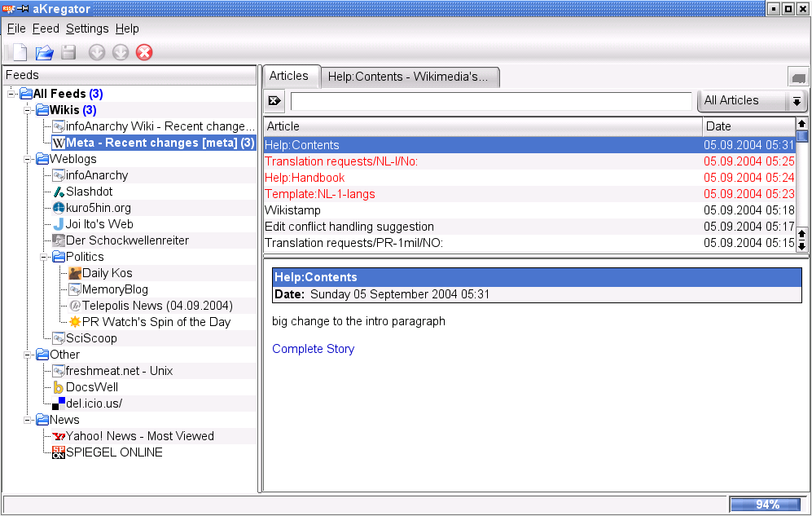Click the kuro5hin.org globe icon
Screen dimensions: 812x516
[59, 208]
